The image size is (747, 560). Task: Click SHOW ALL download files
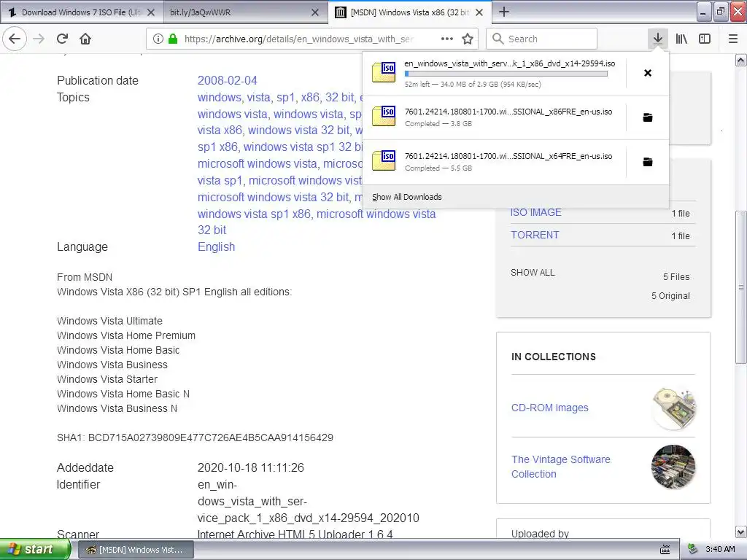tap(533, 273)
